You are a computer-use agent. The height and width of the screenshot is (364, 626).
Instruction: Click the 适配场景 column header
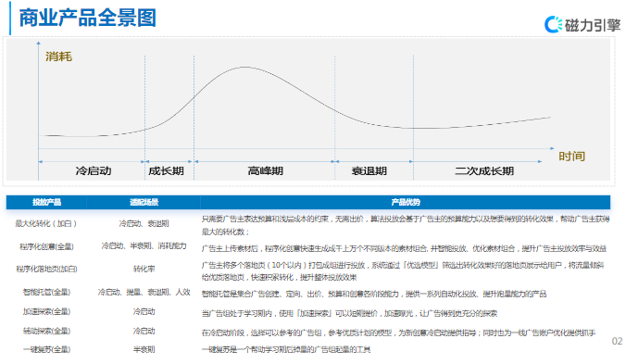coord(144,202)
